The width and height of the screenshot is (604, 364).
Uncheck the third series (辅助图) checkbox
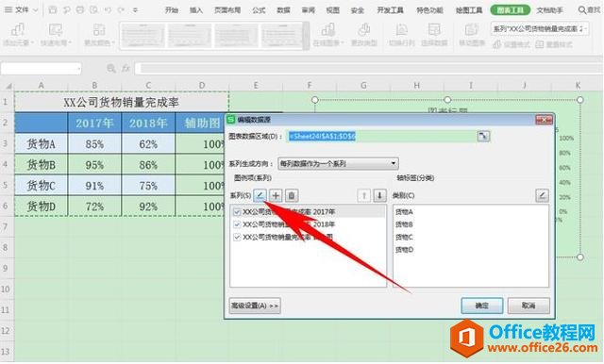pos(237,237)
